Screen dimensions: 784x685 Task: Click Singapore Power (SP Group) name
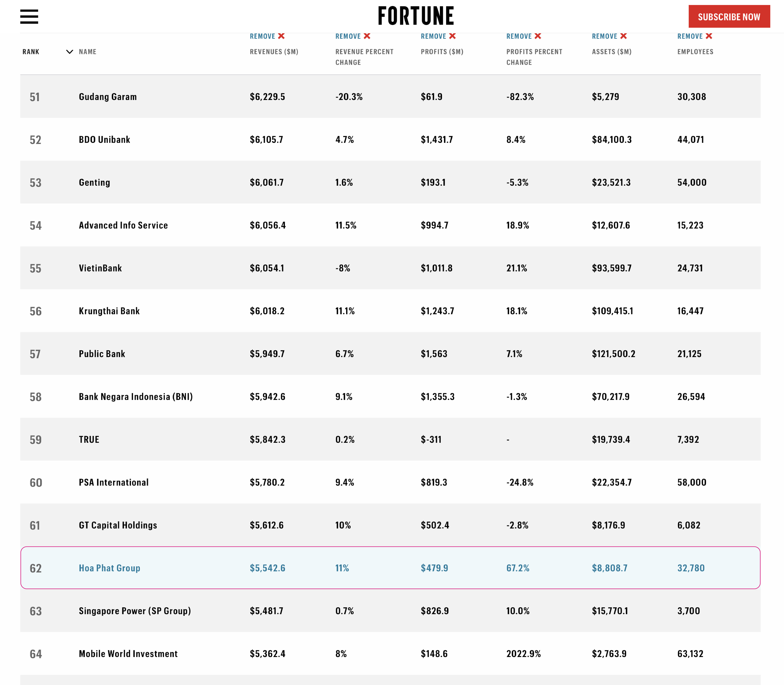pyautogui.click(x=135, y=611)
